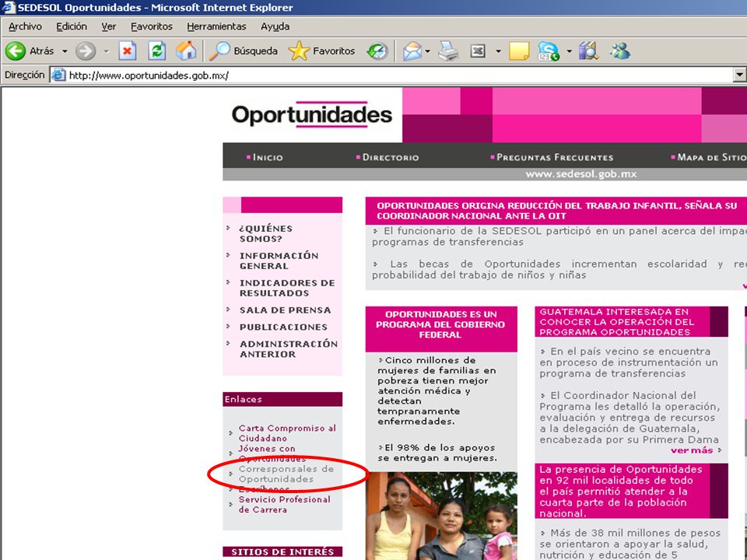This screenshot has height=560, width=747.
Task: Open Publicaciones sidebar item
Action: (283, 327)
